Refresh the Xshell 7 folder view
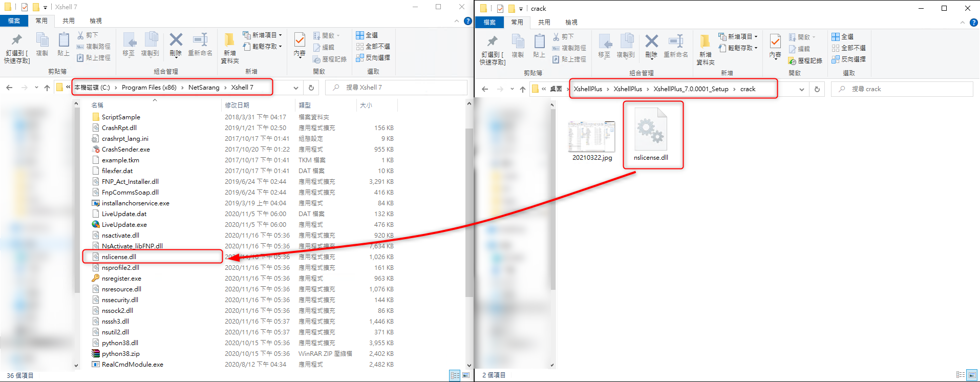The width and height of the screenshot is (980, 382). pyautogui.click(x=311, y=88)
